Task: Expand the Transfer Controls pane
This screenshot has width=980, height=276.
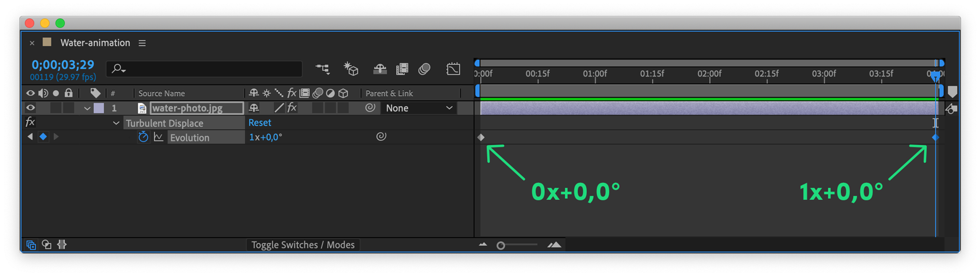Action: tap(47, 245)
